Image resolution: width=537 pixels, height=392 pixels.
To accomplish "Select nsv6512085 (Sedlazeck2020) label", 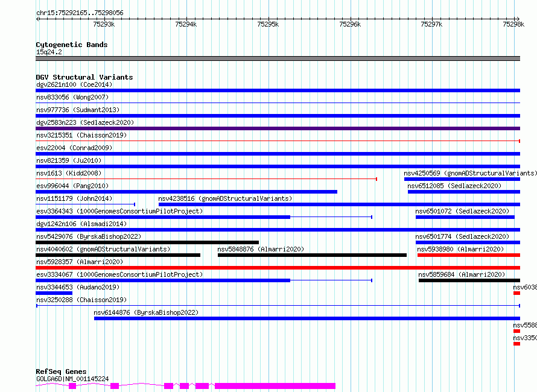I will click(x=454, y=186).
